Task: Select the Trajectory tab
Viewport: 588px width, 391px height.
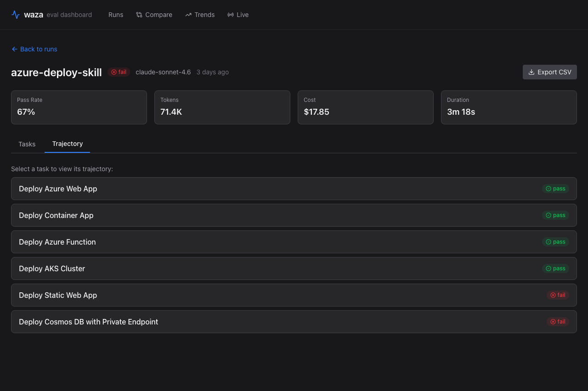Action: (68, 144)
